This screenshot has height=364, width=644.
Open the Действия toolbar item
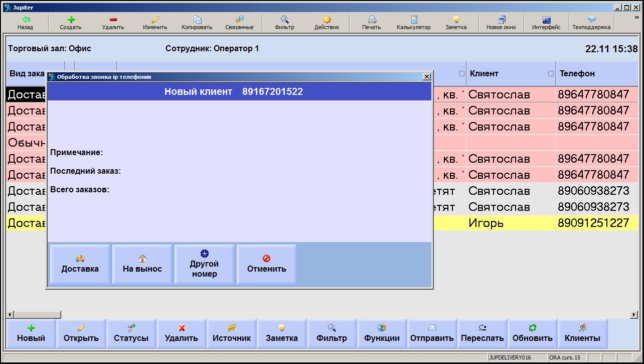(327, 23)
